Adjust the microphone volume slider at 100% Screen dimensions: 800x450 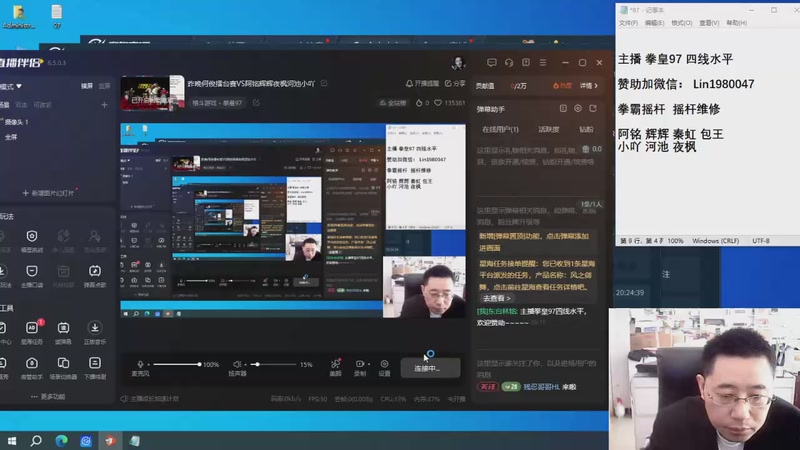(x=177, y=364)
